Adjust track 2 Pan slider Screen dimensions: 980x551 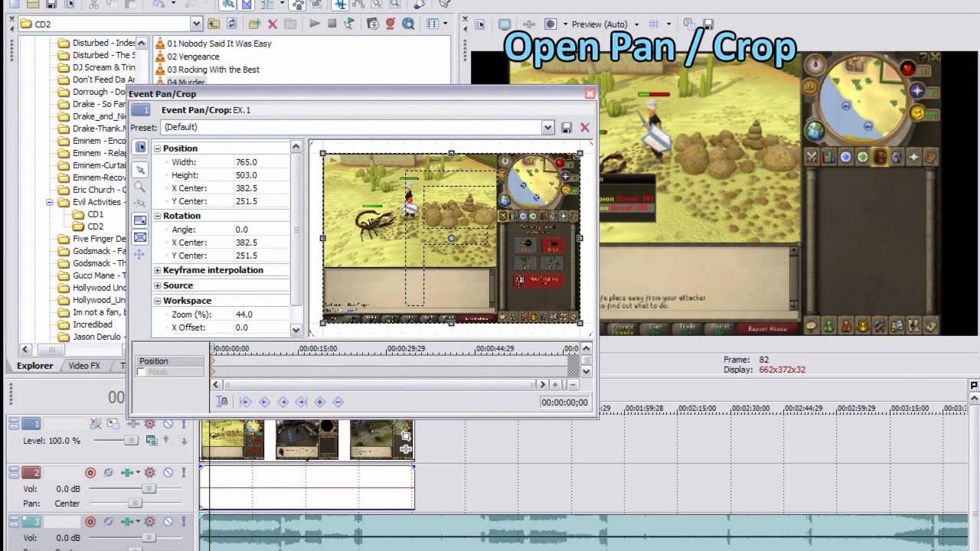(x=135, y=504)
